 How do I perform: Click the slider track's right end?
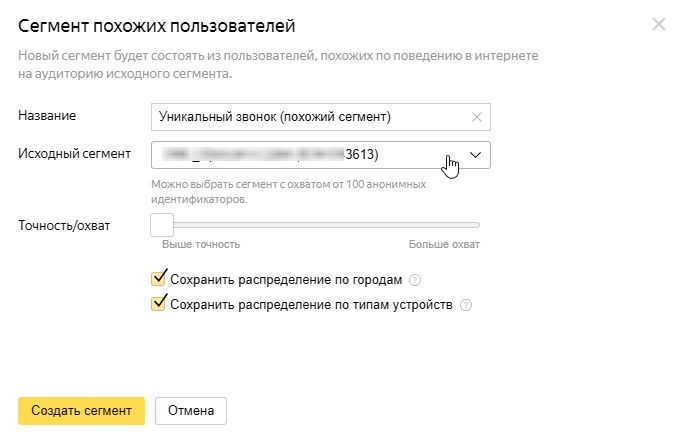478,225
